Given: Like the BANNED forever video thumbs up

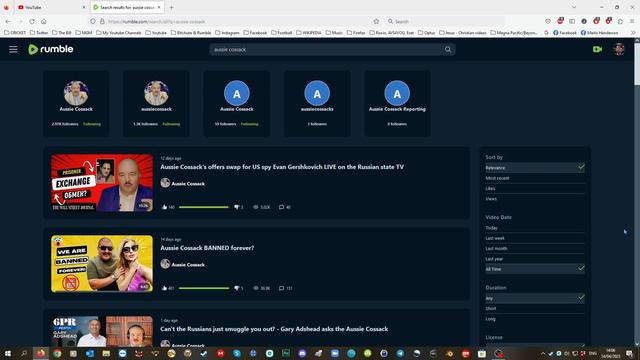Looking at the screenshot, I should tap(164, 288).
